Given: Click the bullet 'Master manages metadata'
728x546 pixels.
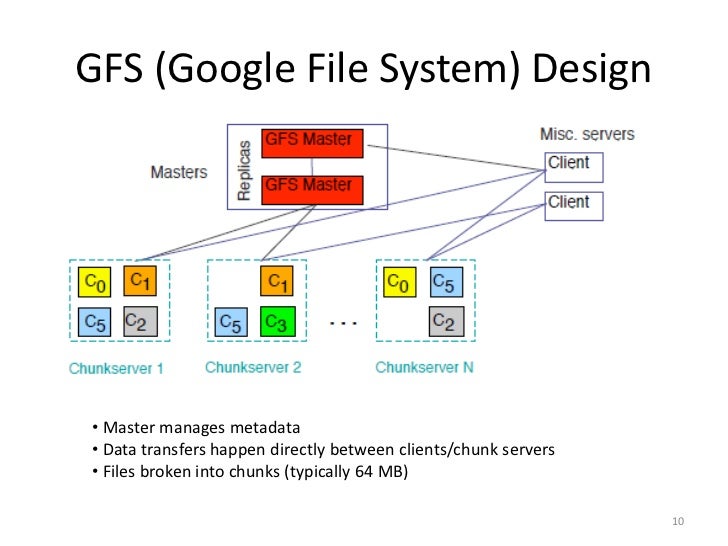Looking at the screenshot, I should [202, 427].
